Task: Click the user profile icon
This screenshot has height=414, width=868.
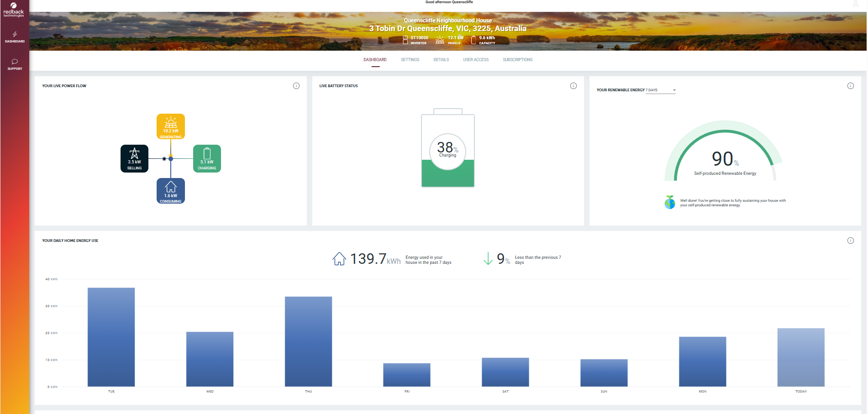Action: click(x=855, y=4)
